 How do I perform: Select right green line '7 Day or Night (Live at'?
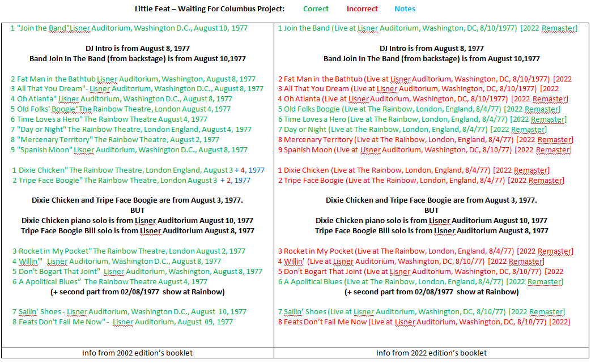(x=413, y=130)
